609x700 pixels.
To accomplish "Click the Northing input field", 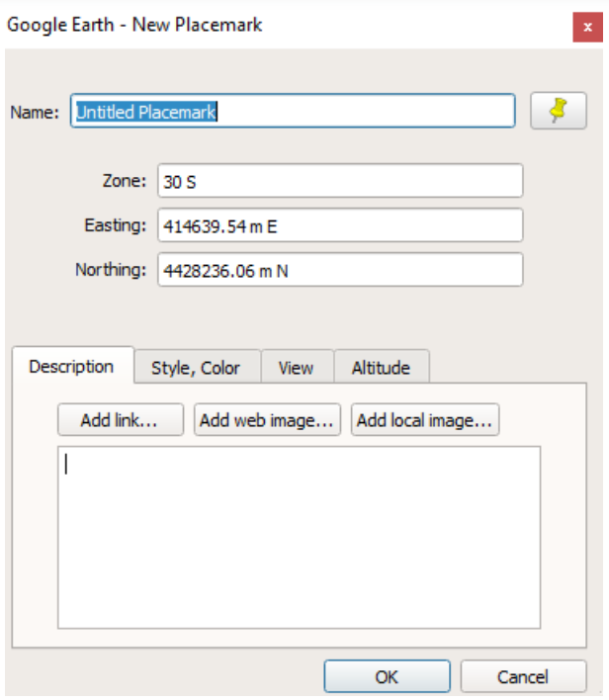I will click(340, 270).
